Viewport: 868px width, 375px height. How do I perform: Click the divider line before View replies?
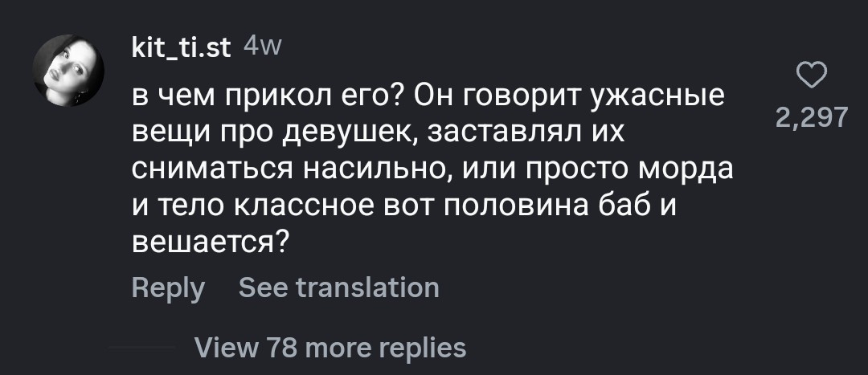tap(141, 348)
